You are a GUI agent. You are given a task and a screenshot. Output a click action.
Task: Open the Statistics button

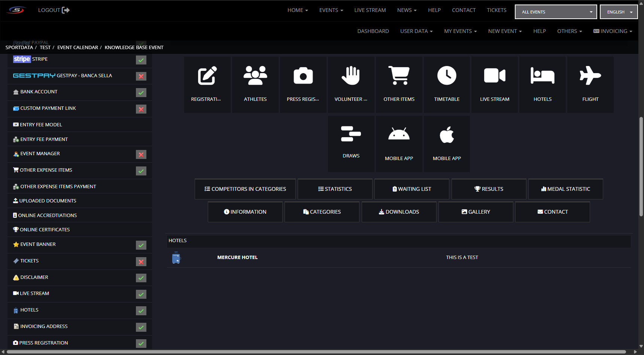coord(335,189)
